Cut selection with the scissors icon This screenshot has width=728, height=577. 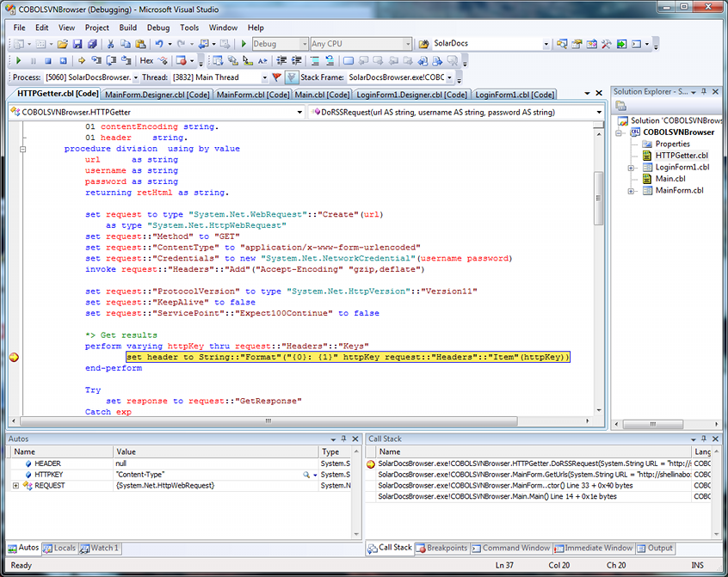(x=110, y=44)
